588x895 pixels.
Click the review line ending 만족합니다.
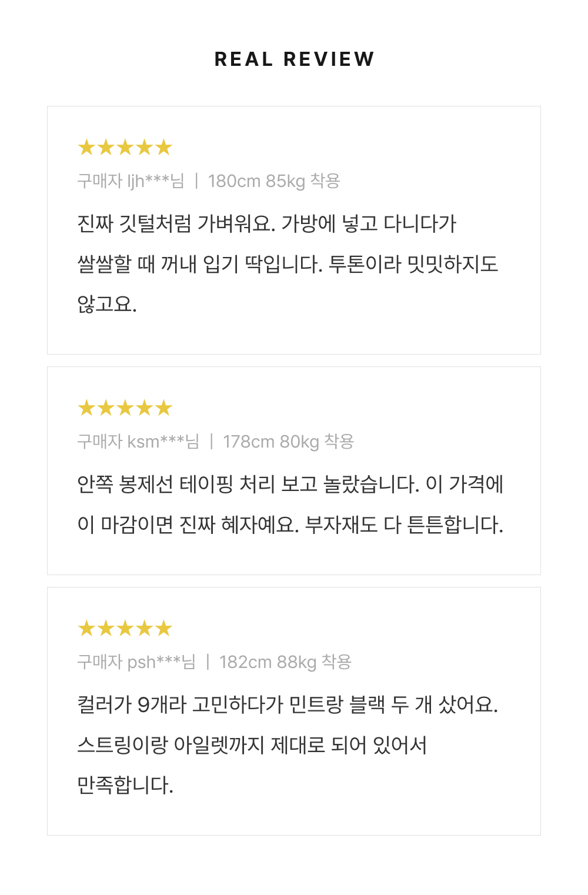[x=125, y=784]
